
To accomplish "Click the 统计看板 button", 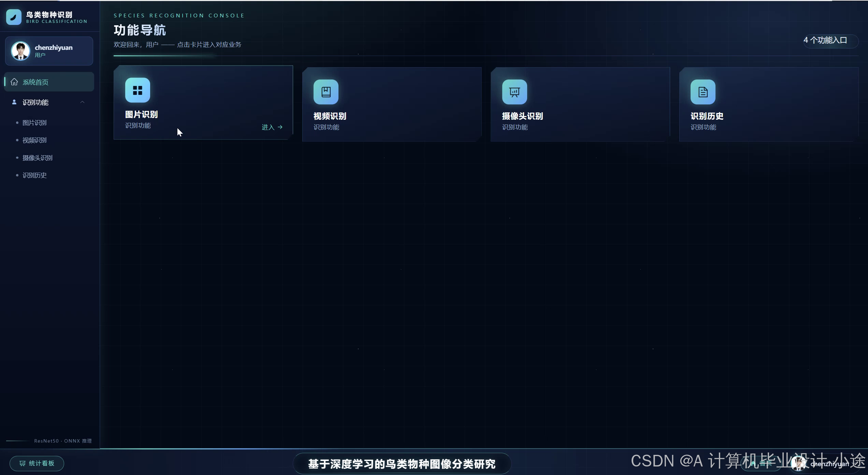I will click(37, 463).
